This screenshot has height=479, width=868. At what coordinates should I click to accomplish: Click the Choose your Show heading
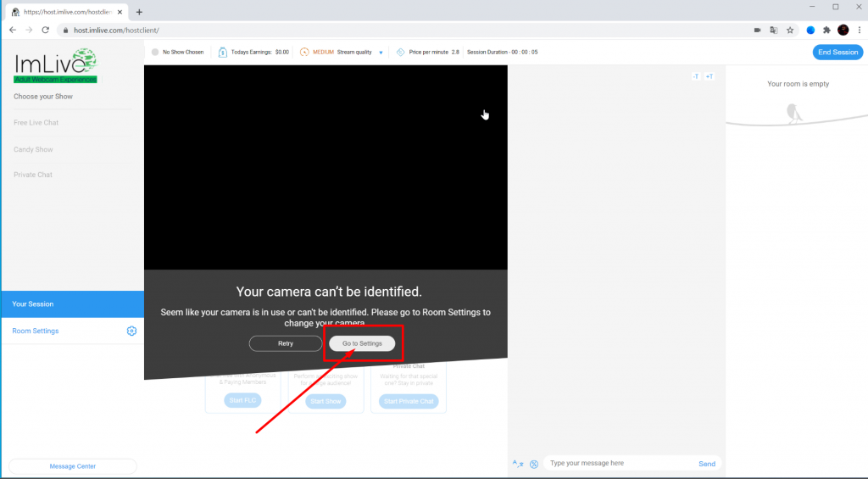click(43, 97)
